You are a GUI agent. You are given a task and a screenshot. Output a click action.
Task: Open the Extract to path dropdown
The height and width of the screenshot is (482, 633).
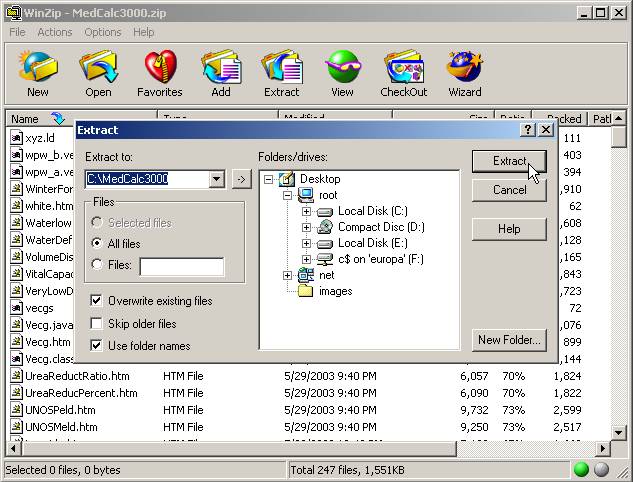216,179
